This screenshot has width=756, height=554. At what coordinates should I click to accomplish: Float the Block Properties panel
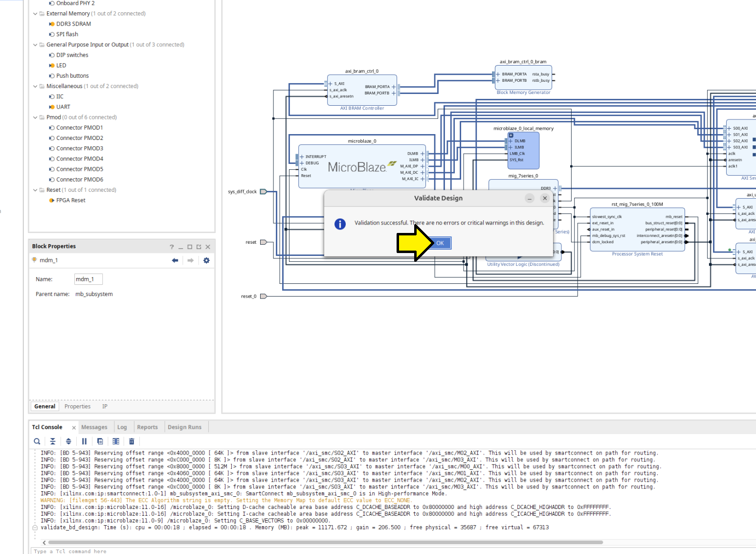[x=199, y=247]
